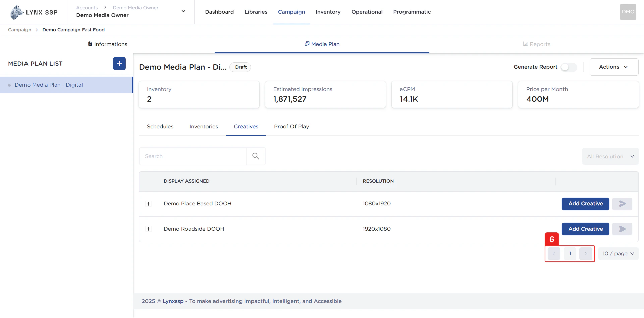Click the send icon for Demo Roadside DOOH
Image resolution: width=644 pixels, height=318 pixels.
pos(622,229)
